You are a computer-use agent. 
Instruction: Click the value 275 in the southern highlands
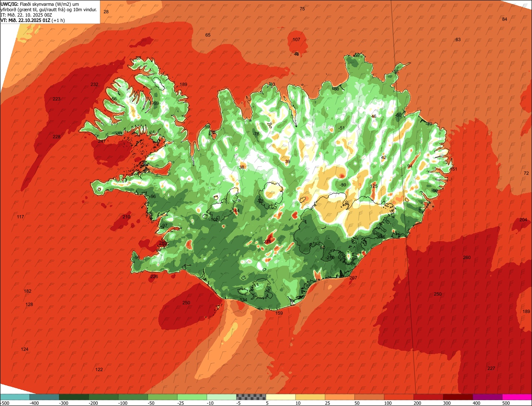click(x=267, y=242)
